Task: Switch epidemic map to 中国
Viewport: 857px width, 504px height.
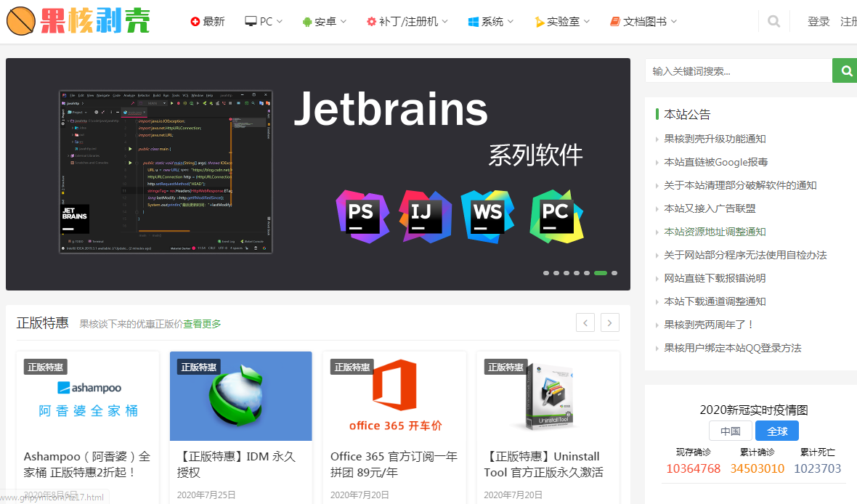Action: [730, 431]
